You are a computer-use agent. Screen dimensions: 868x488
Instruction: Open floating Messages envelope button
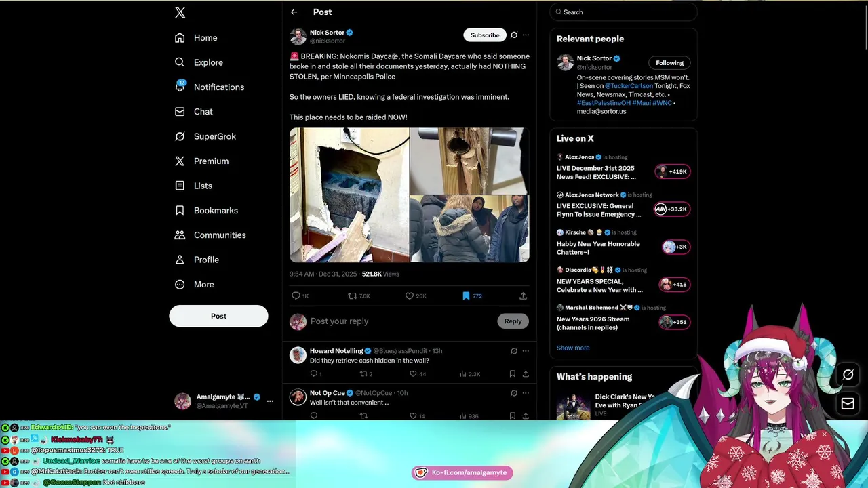pyautogui.click(x=848, y=404)
